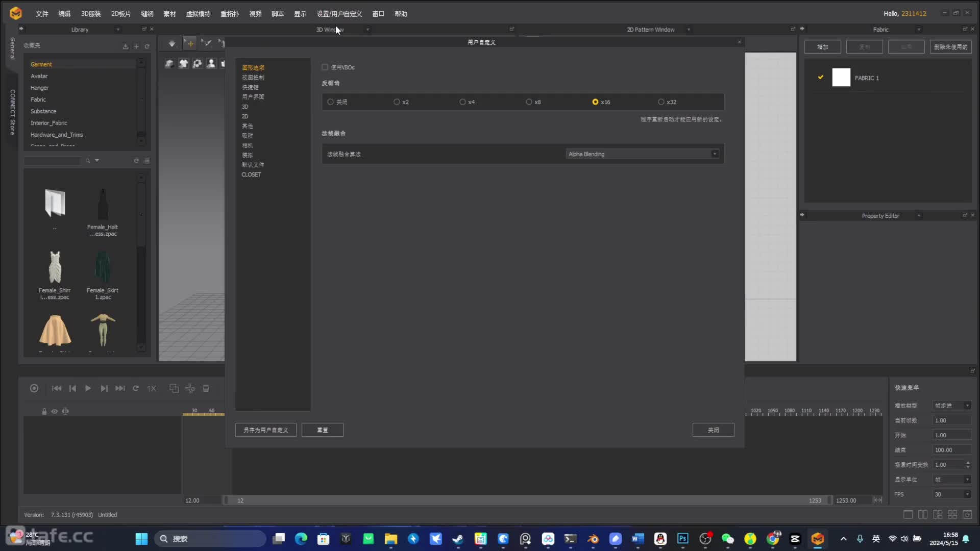Click the refresh icon in Library favorites header
The image size is (980, 551).
[147, 46]
